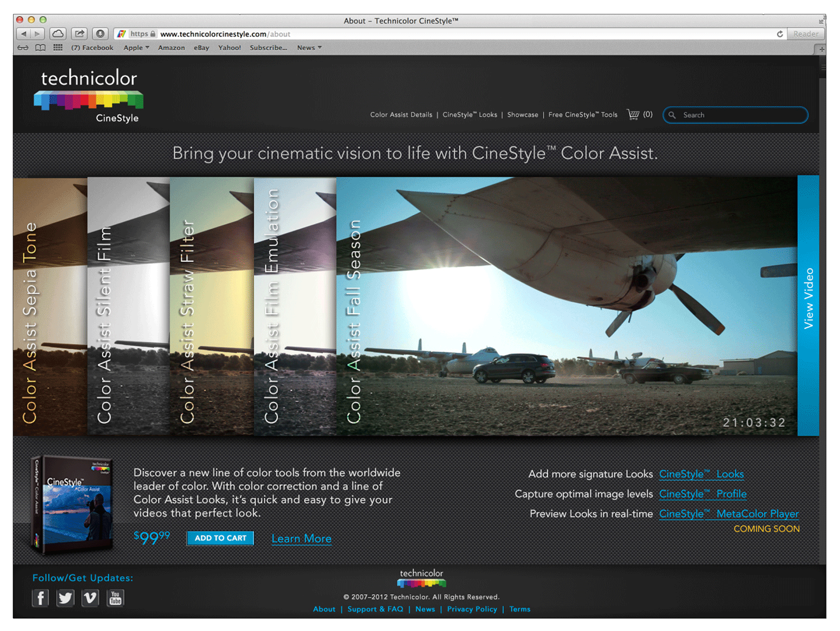Add a new tab with plus button
Viewport: 840px width, 631px height.
tap(822, 49)
